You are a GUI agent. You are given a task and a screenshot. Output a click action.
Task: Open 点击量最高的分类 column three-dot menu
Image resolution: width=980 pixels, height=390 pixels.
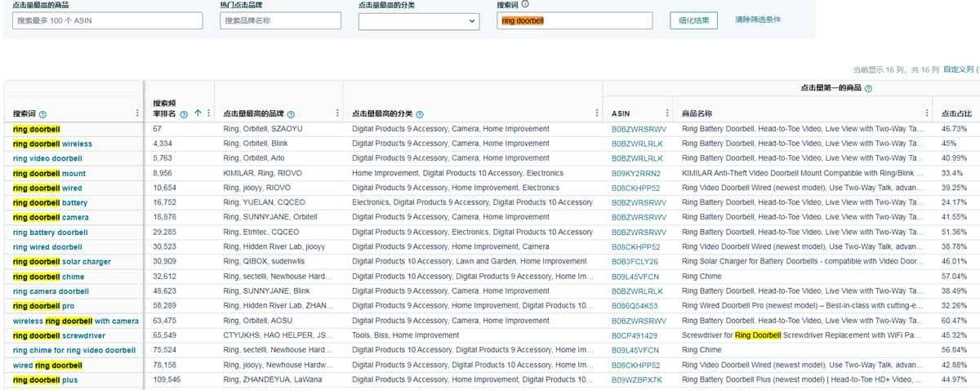pyautogui.click(x=596, y=113)
